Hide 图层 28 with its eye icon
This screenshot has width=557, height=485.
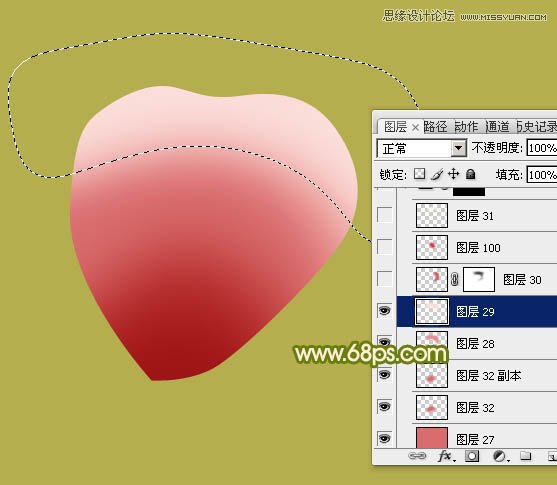pos(384,342)
